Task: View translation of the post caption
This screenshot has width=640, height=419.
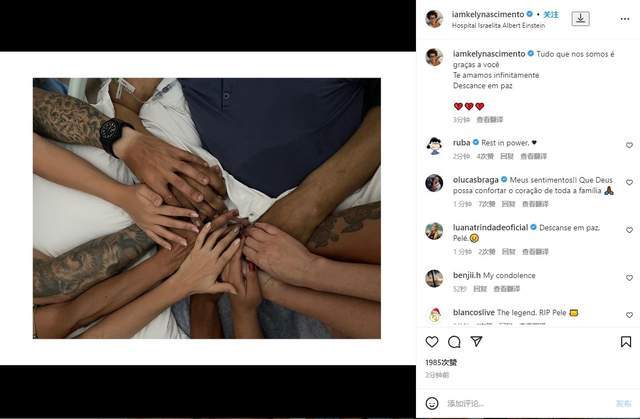Action: coord(489,120)
